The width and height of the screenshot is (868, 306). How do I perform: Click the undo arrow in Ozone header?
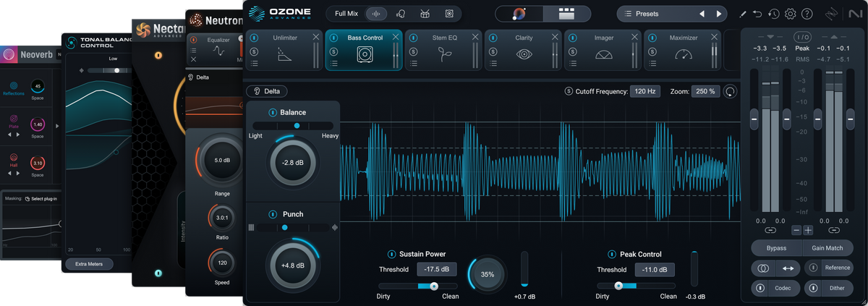tap(757, 14)
